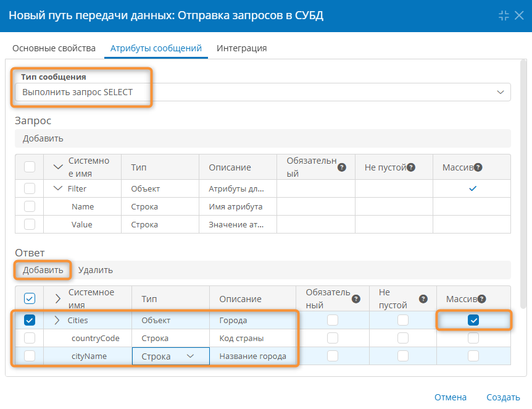532x409 pixels.
Task: Click help icon next to request Массив column
Action: [478, 167]
